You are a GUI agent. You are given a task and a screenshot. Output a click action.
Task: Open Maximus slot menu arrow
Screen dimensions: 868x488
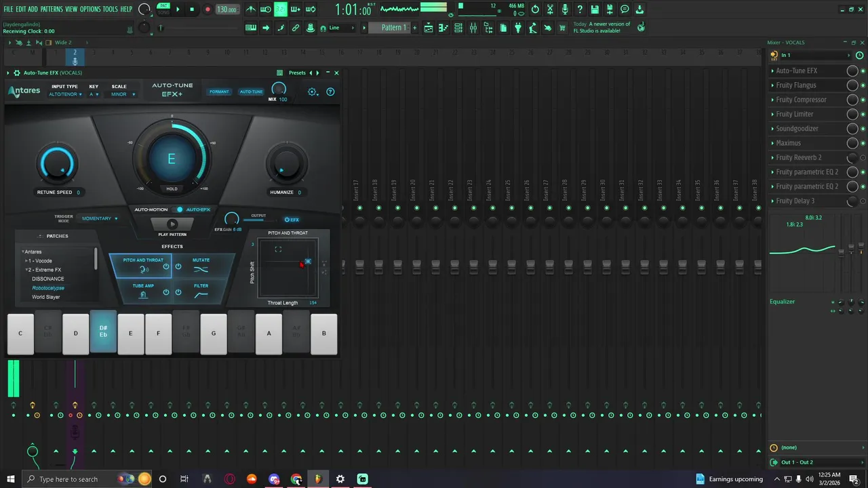click(772, 143)
